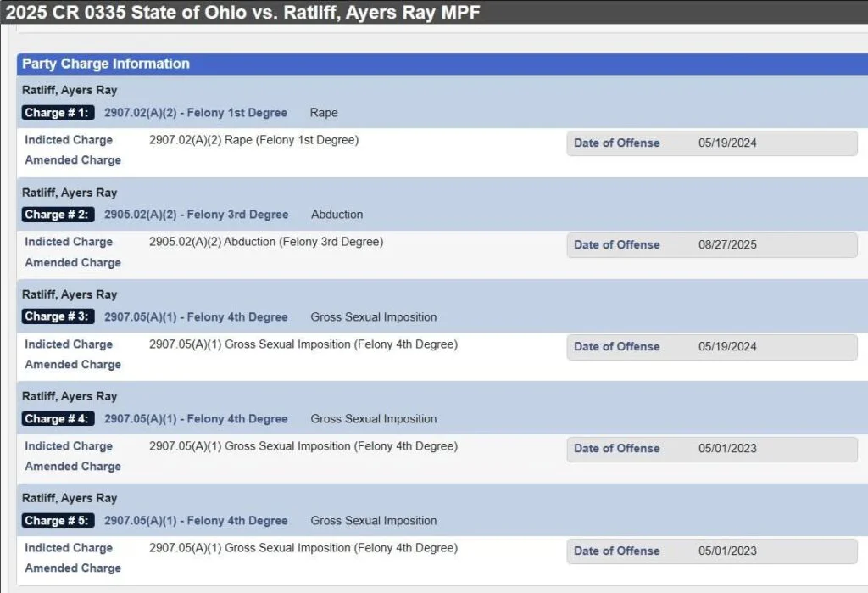
Task: Open Charge # 4's Felony 4th Degree link
Action: click(196, 418)
